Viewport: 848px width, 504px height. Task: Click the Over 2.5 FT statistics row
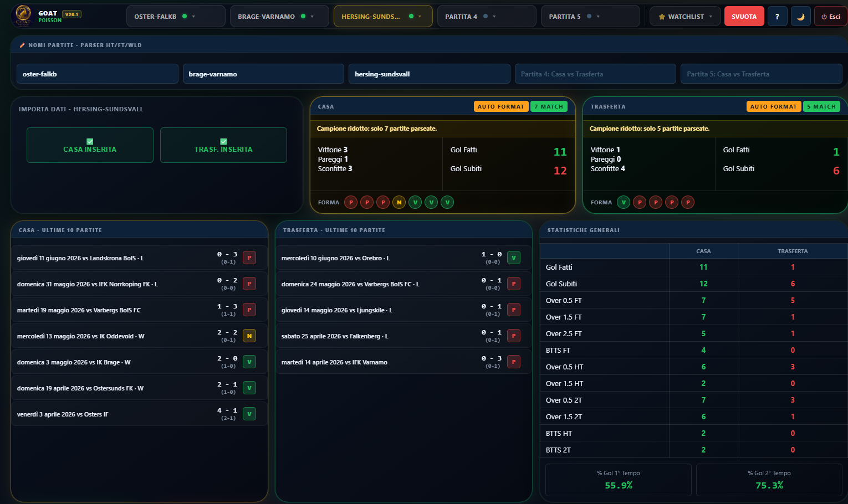(x=694, y=333)
